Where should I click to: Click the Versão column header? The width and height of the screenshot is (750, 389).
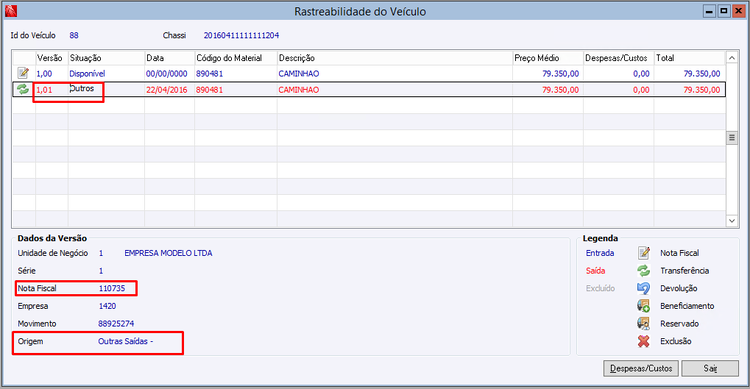pyautogui.click(x=52, y=58)
